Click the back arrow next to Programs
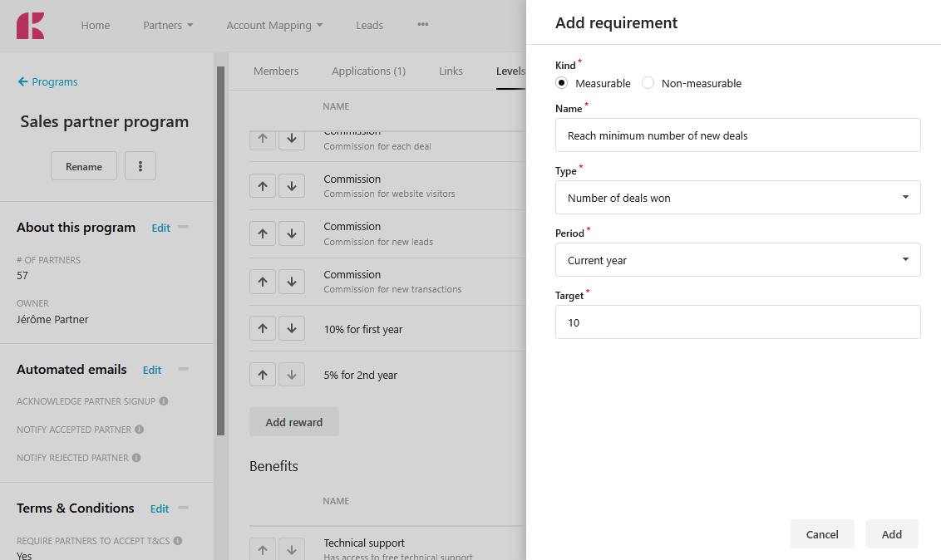This screenshot has width=941, height=560. pyautogui.click(x=22, y=81)
